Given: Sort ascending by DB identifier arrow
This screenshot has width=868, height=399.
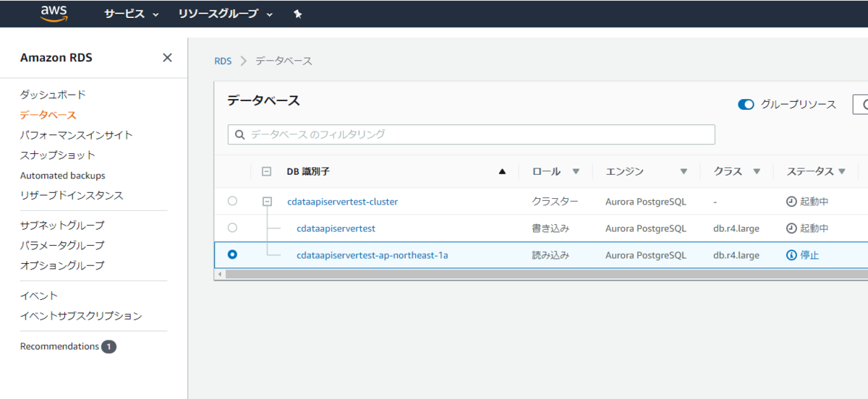Looking at the screenshot, I should 502,172.
